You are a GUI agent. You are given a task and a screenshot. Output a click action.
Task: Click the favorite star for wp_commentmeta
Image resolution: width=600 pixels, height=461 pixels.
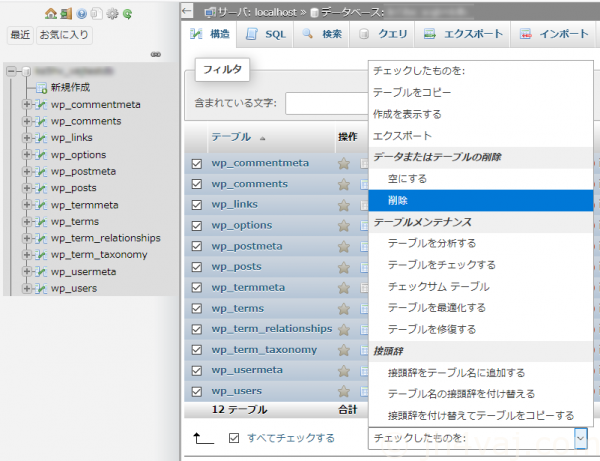point(344,164)
